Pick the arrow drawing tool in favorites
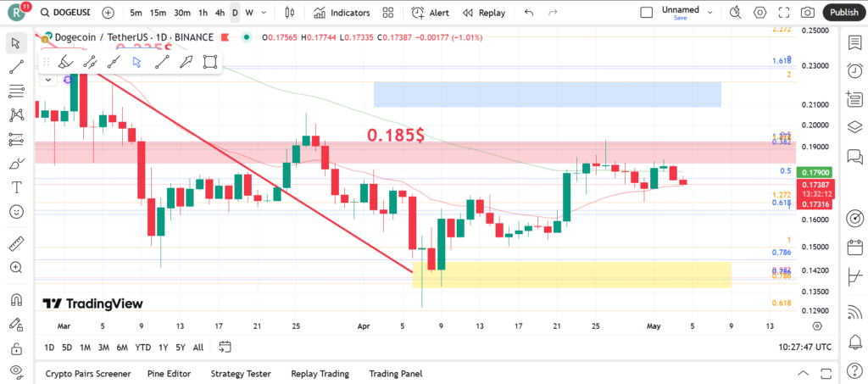The height and width of the screenshot is (384, 868). (186, 62)
